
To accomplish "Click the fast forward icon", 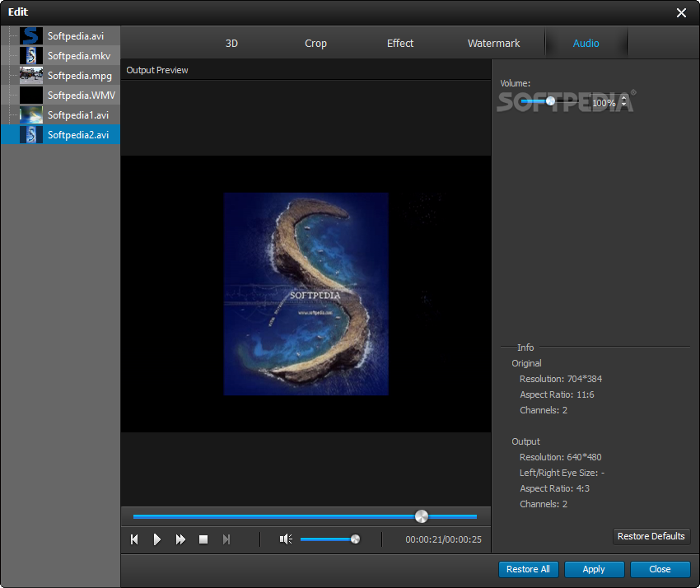I will point(180,539).
